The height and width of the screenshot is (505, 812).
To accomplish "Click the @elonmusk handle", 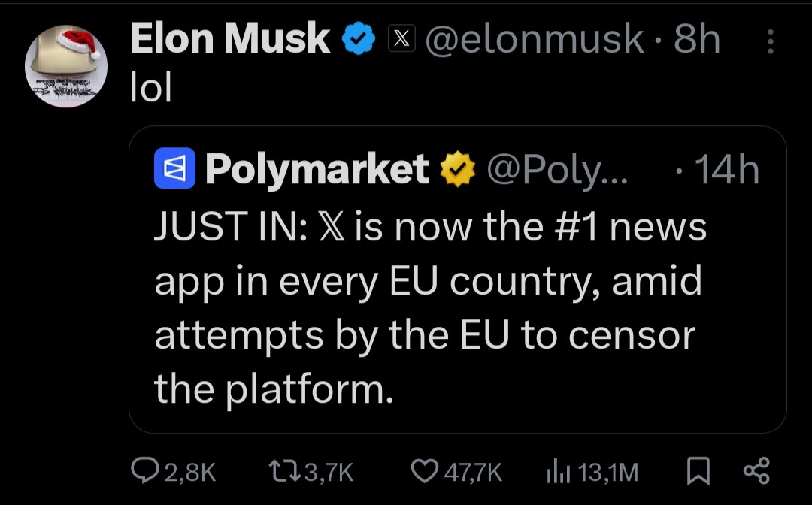I will [x=534, y=39].
